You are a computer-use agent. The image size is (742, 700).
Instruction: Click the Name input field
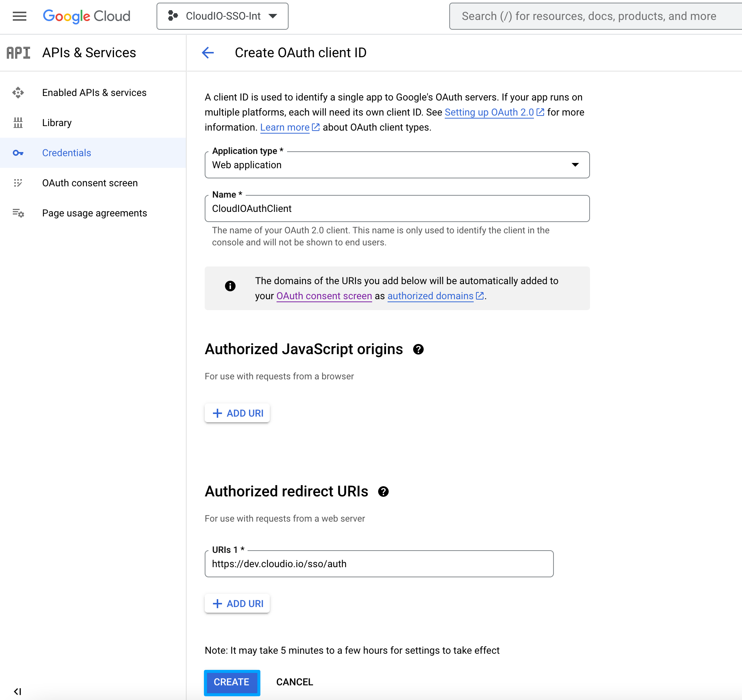coord(397,208)
